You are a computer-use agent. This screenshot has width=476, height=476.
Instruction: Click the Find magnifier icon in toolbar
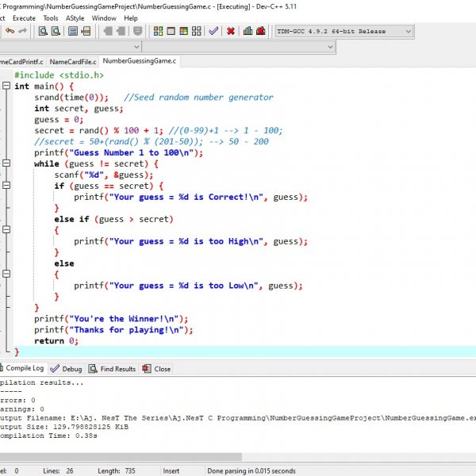[43, 31]
